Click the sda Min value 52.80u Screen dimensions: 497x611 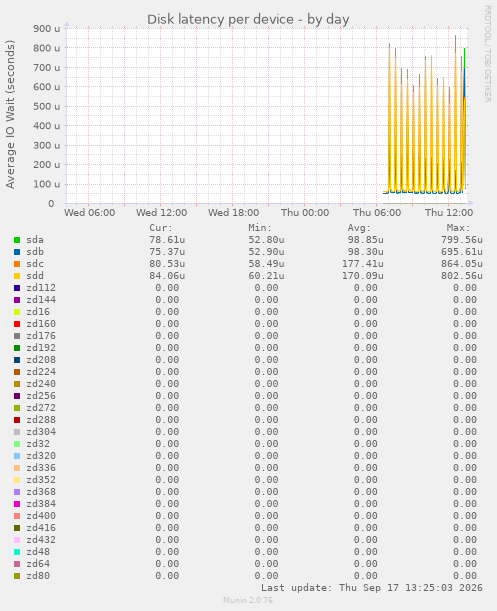[266, 240]
